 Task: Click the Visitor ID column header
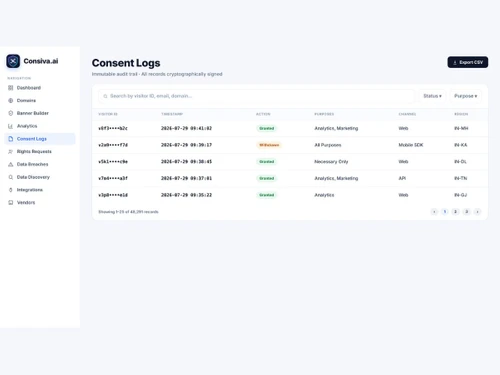(x=108, y=114)
